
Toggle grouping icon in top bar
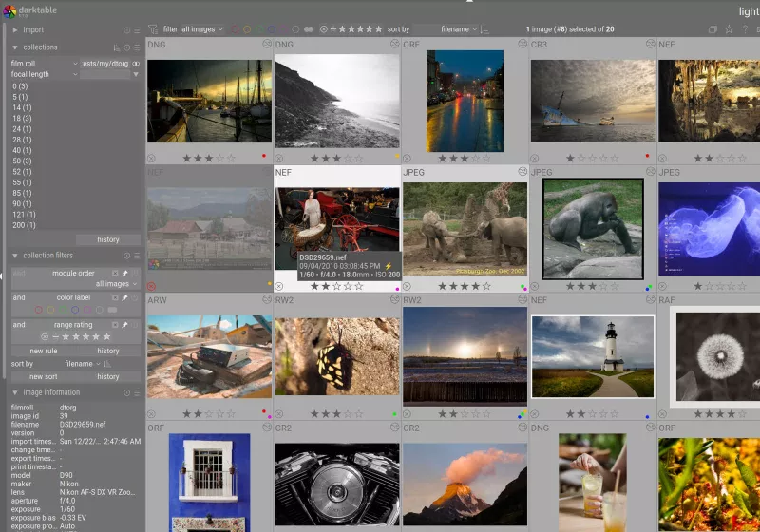coord(712,29)
